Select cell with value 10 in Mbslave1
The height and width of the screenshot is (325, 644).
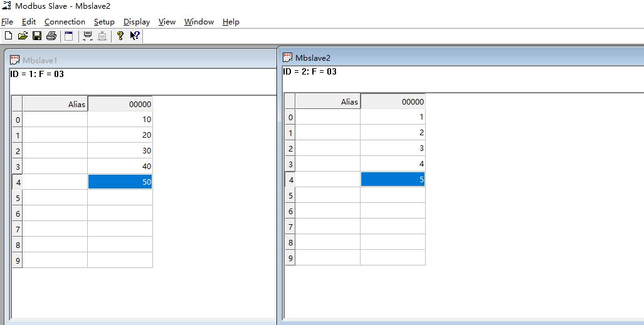(120, 120)
